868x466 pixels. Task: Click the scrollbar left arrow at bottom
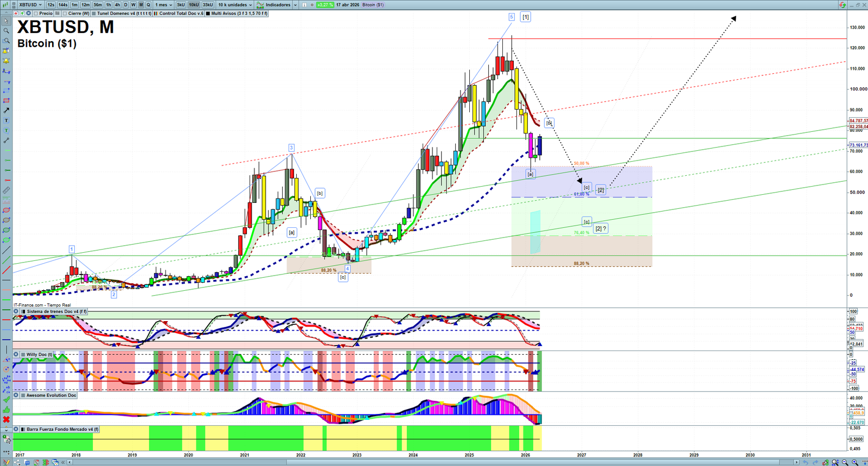pos(69,462)
